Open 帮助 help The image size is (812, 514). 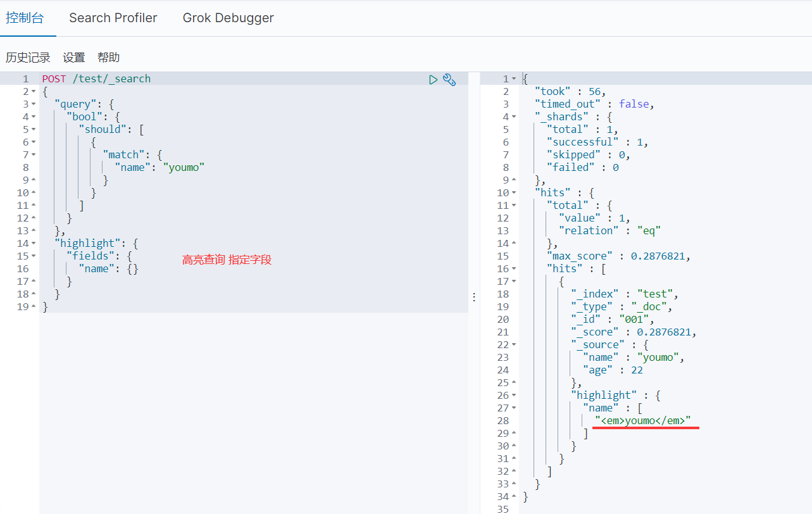click(x=108, y=58)
